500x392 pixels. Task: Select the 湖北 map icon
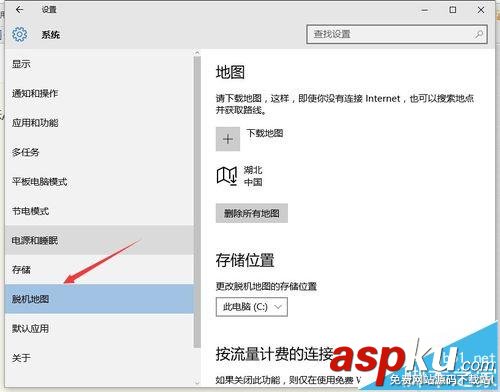[x=227, y=176]
